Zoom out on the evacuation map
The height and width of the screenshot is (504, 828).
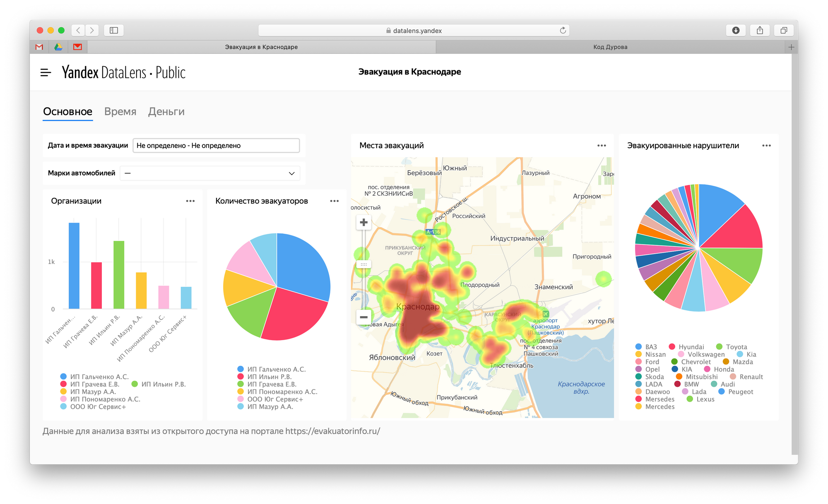(x=363, y=317)
